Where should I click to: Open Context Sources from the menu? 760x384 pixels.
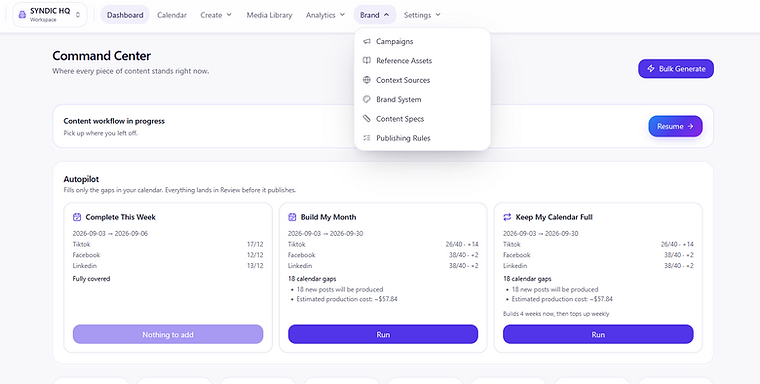422,80
